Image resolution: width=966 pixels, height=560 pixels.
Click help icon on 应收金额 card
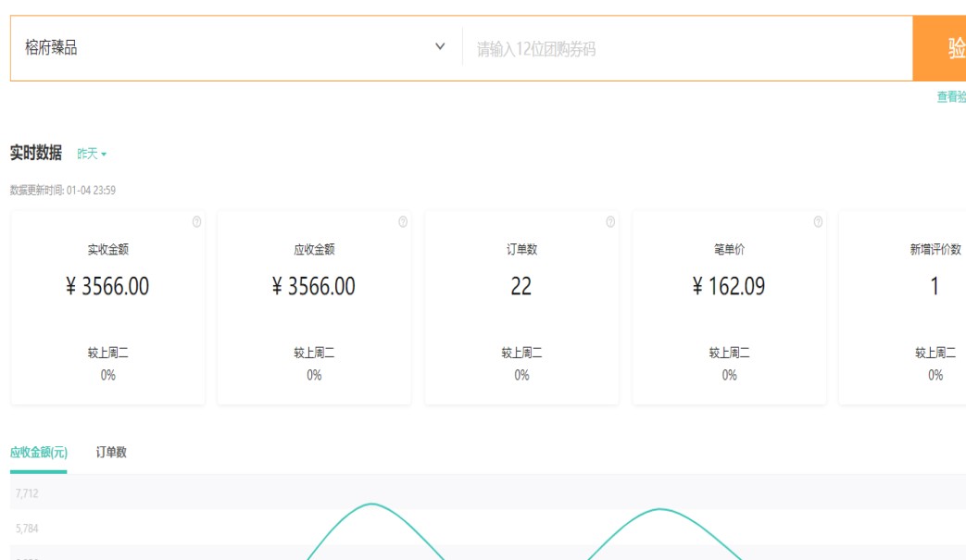tap(403, 222)
